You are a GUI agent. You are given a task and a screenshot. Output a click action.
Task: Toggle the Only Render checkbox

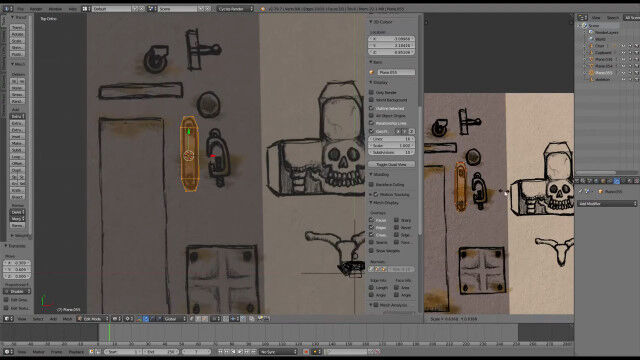tap(371, 93)
